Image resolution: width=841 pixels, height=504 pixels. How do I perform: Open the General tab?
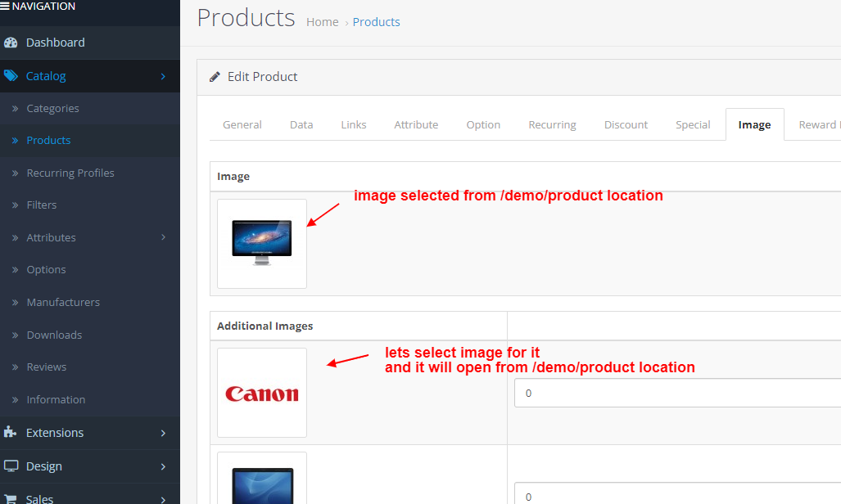pos(242,124)
